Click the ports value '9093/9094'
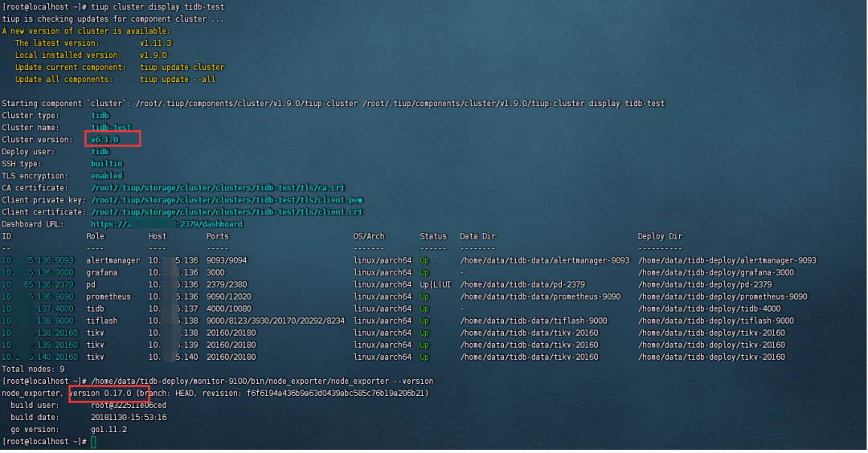The image size is (868, 453). pos(227,260)
